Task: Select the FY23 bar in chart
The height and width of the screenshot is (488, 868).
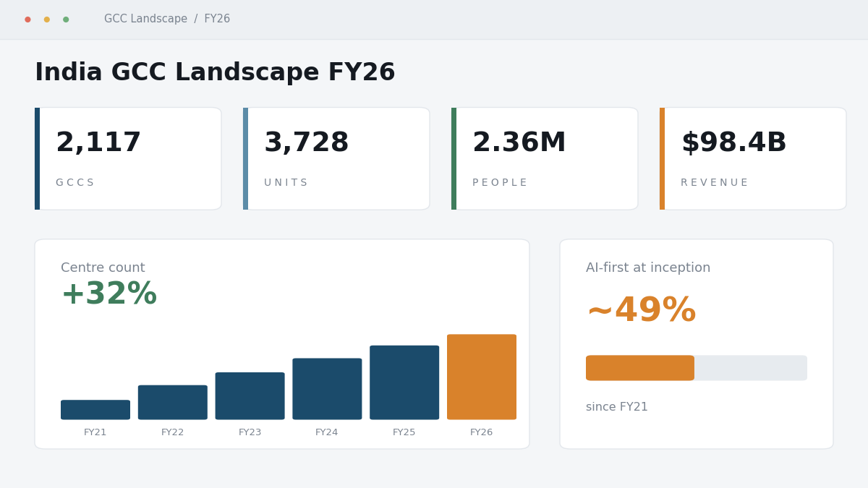Action: (250, 396)
